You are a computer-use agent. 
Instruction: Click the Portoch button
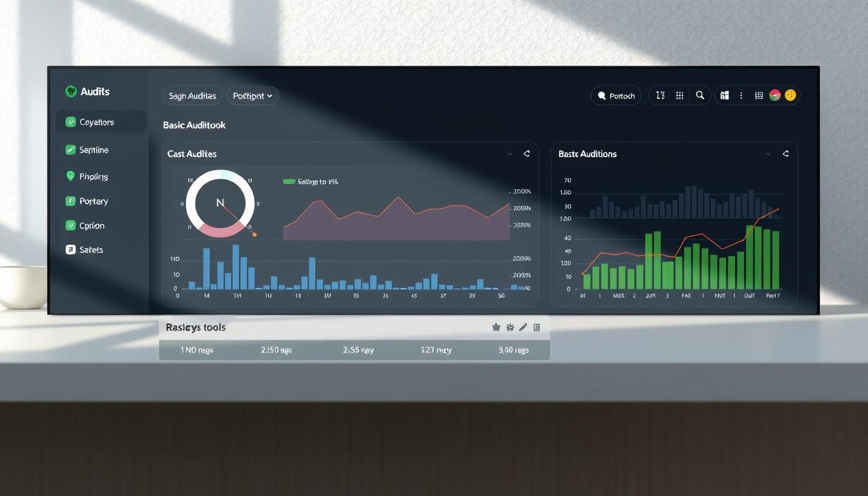[616, 96]
